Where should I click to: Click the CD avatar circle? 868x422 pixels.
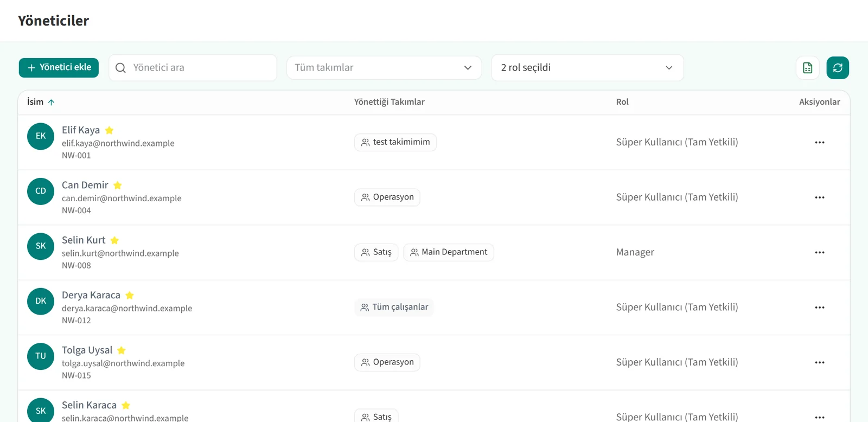(41, 191)
